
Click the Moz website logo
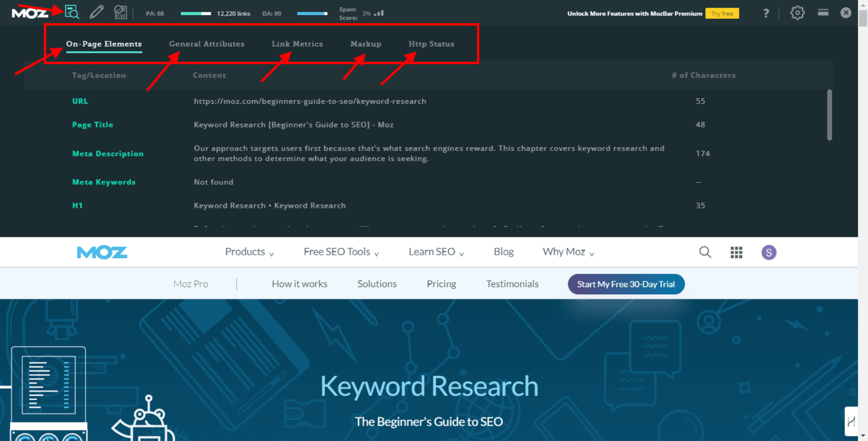pyautogui.click(x=102, y=252)
